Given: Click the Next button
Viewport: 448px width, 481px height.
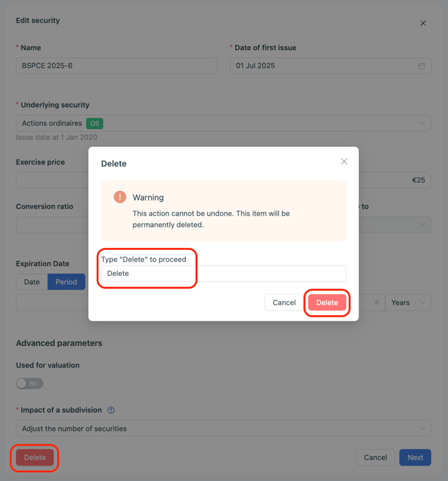Looking at the screenshot, I should [x=415, y=458].
